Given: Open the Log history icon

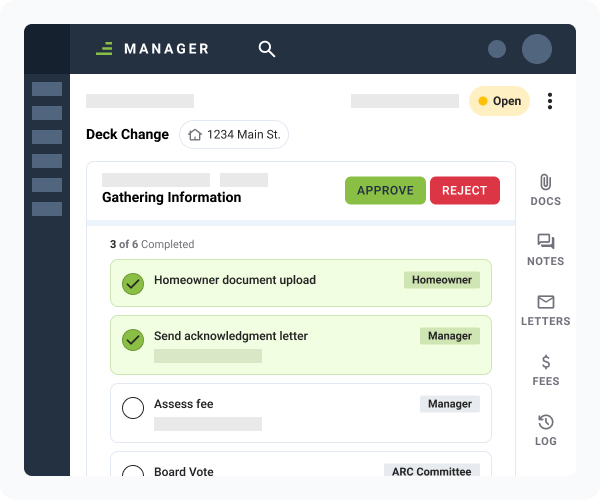Looking at the screenshot, I should pos(545,422).
